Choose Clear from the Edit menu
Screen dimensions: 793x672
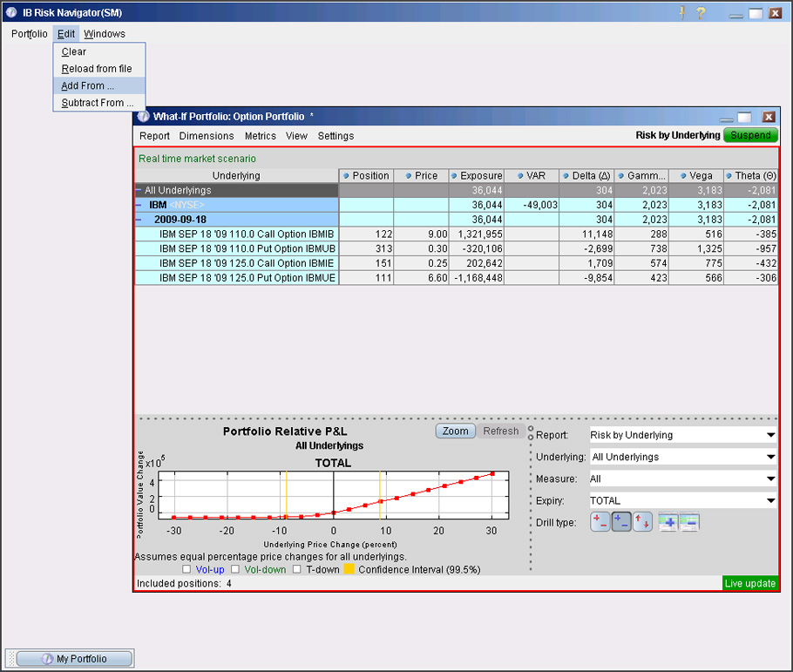click(99, 51)
